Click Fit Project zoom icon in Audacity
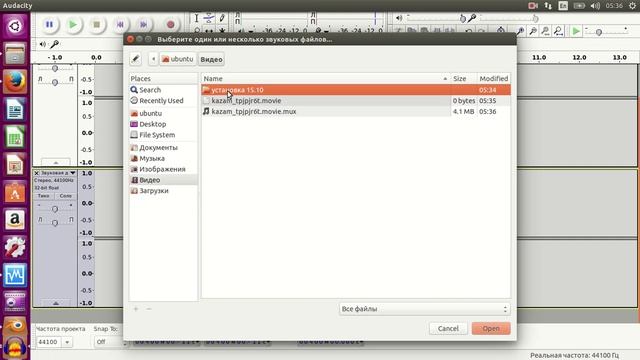640x360 pixels. [558, 31]
